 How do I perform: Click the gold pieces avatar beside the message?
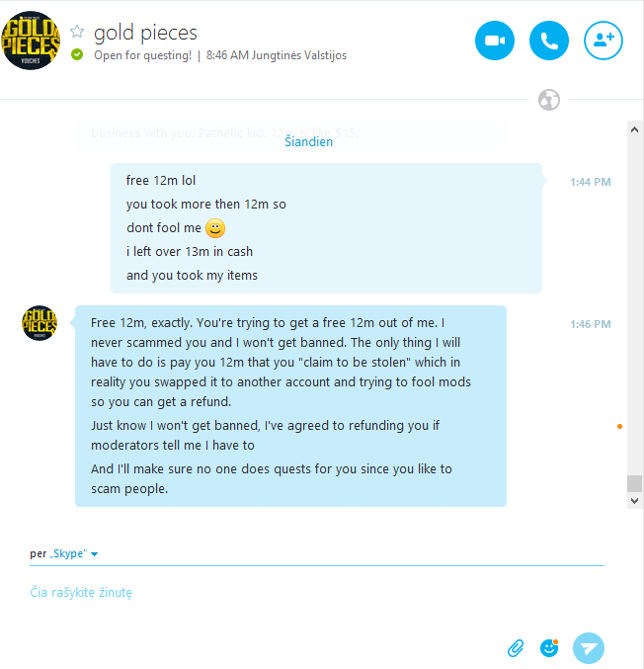click(40, 323)
